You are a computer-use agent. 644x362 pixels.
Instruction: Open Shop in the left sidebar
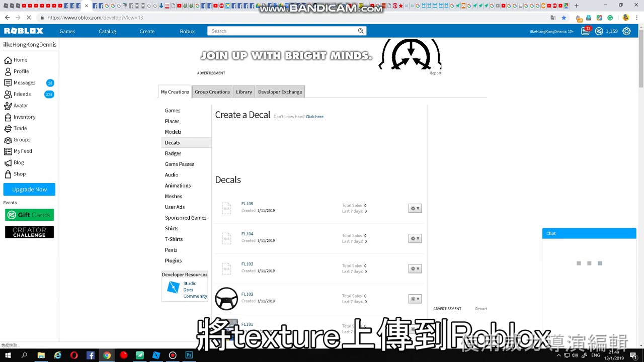[15, 174]
